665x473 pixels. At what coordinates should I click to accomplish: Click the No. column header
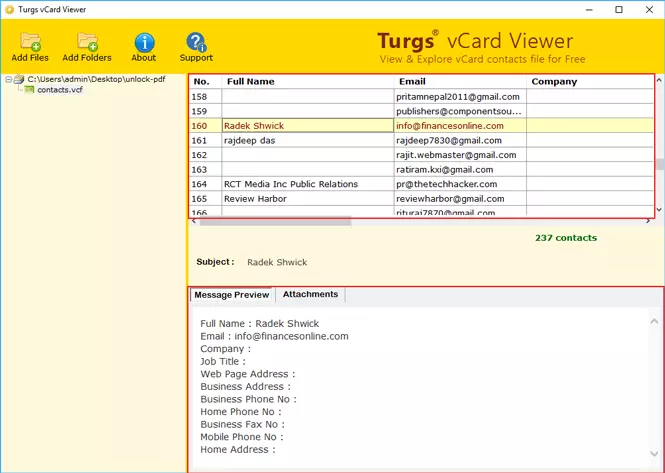[x=202, y=82]
